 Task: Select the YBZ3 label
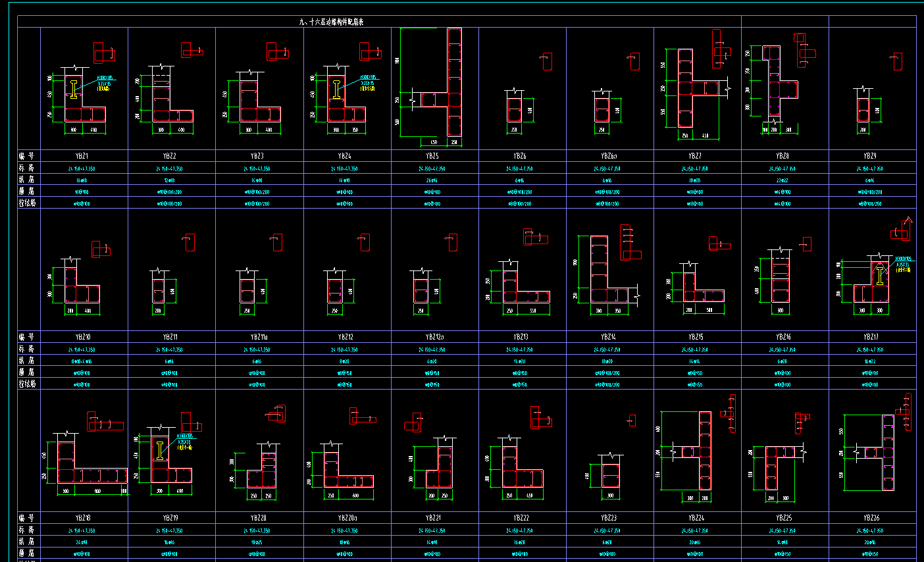coord(257,157)
